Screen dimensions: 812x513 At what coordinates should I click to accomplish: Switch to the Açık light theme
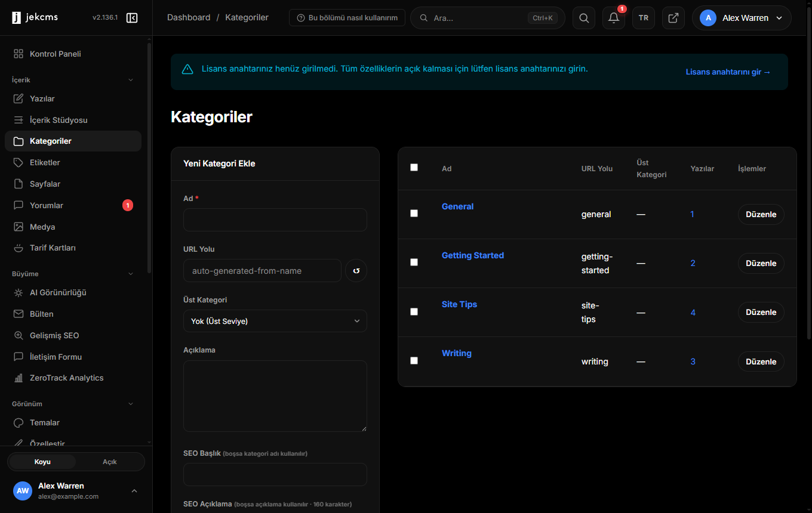point(110,462)
